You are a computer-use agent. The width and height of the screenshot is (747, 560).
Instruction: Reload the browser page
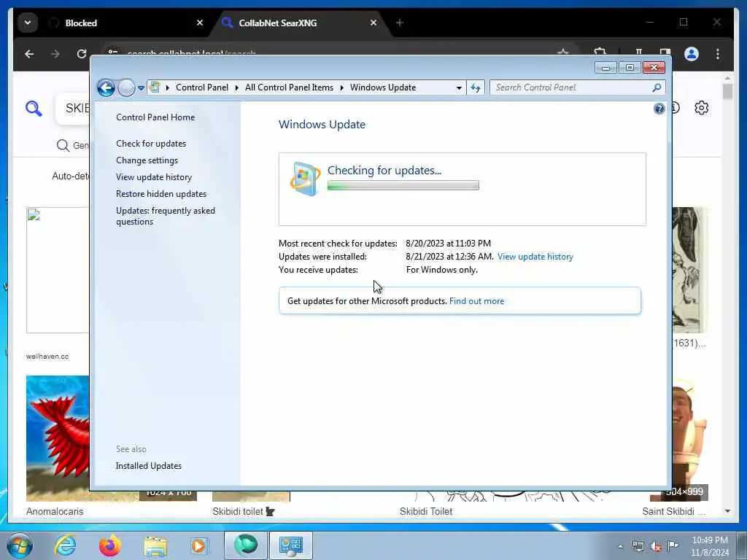tap(82, 54)
